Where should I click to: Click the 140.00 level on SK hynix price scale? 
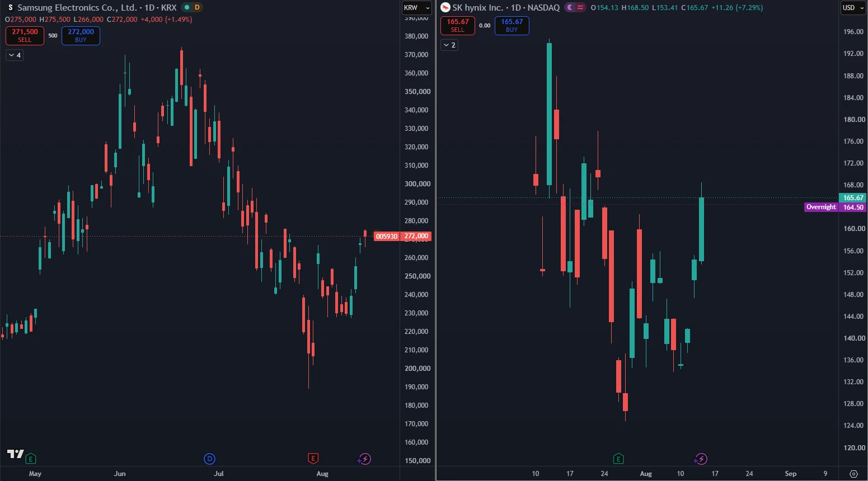[x=854, y=338]
